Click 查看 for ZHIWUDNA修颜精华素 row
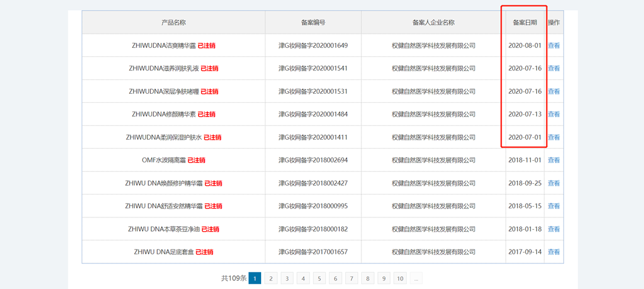 click(553, 114)
